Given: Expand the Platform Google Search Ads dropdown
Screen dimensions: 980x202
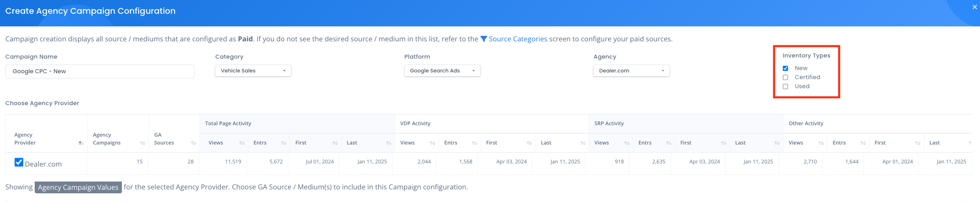Looking at the screenshot, I should click(x=442, y=71).
